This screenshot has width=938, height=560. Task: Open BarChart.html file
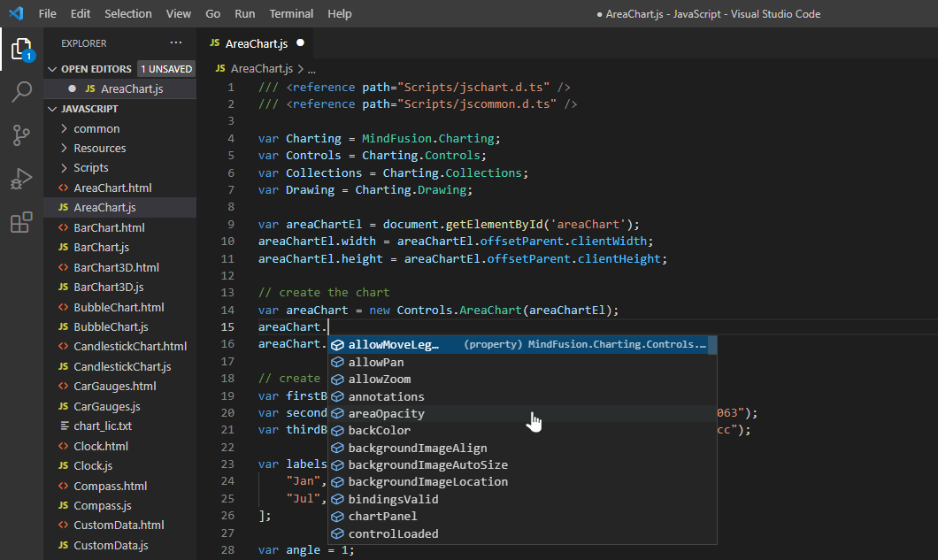(110, 227)
